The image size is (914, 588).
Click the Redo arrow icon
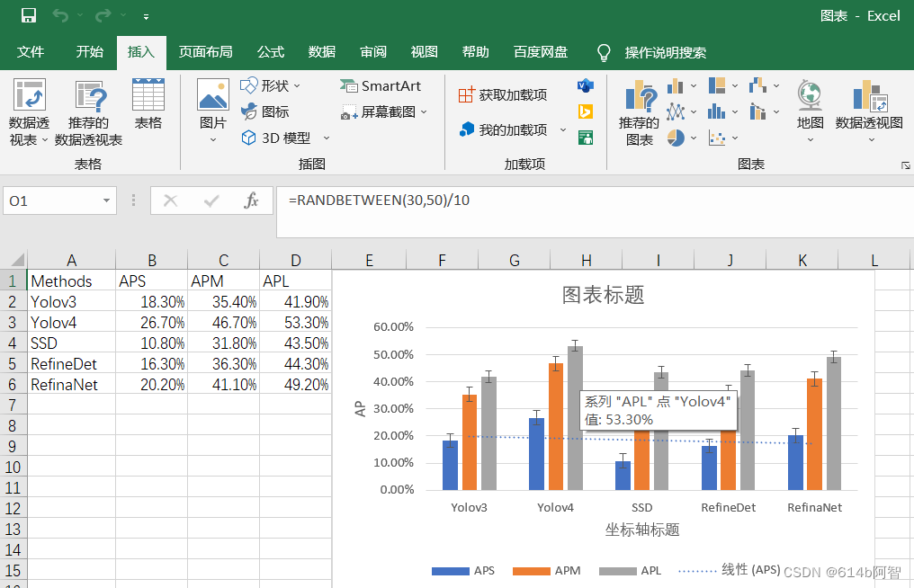point(103,15)
